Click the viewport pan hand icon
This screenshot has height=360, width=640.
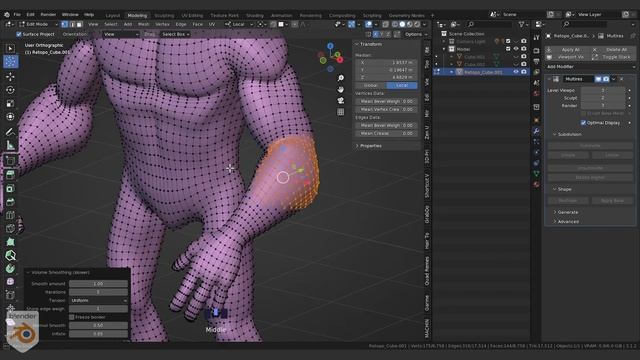340,89
